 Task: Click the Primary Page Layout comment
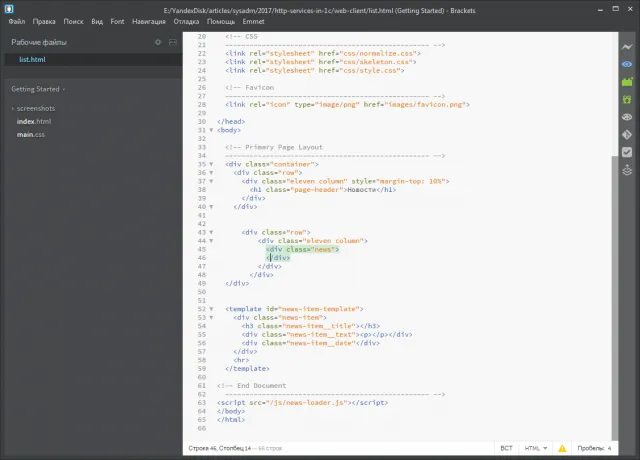coord(274,147)
